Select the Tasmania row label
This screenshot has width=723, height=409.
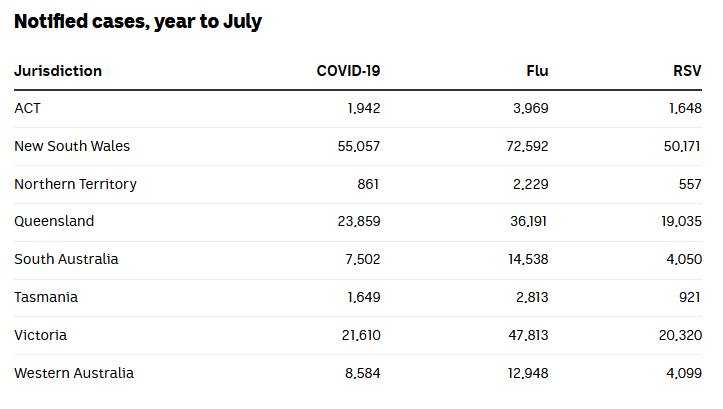click(46, 297)
